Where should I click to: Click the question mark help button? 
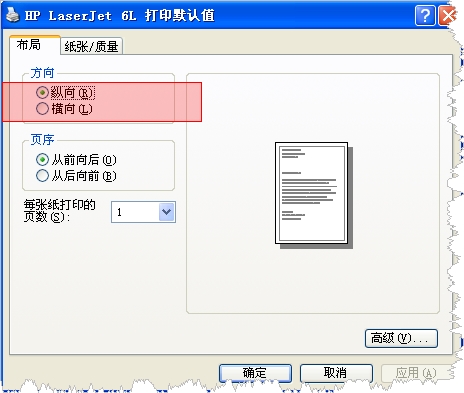(425, 15)
